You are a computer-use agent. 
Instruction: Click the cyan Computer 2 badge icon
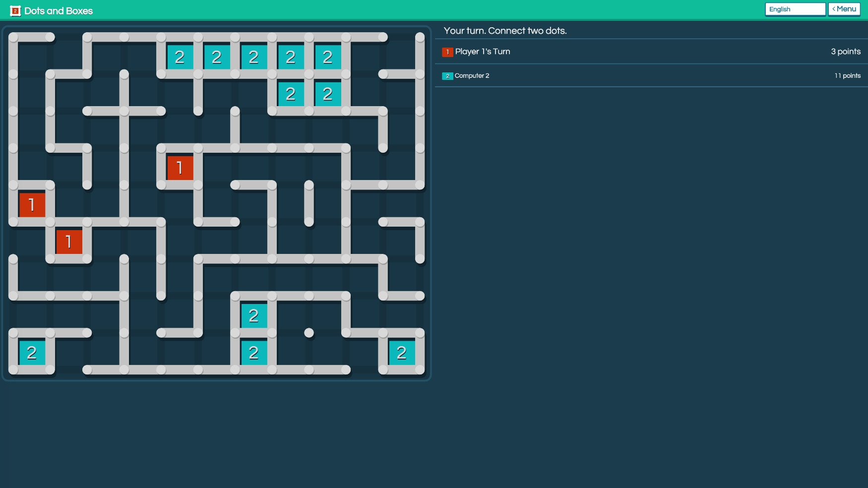[447, 76]
